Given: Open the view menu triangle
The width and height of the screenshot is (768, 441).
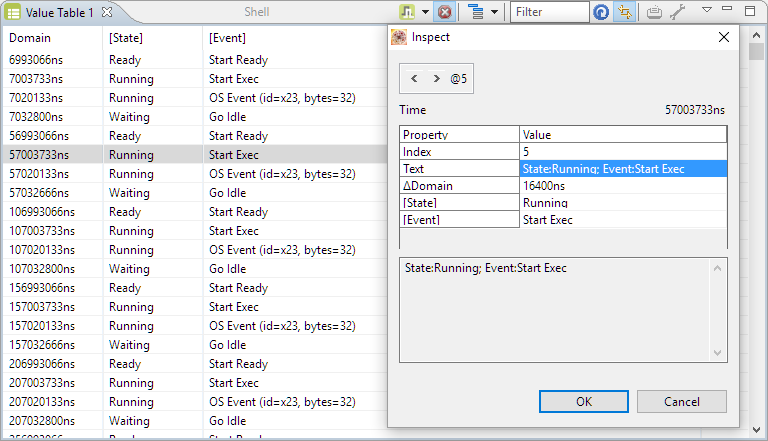Looking at the screenshot, I should coord(706,11).
